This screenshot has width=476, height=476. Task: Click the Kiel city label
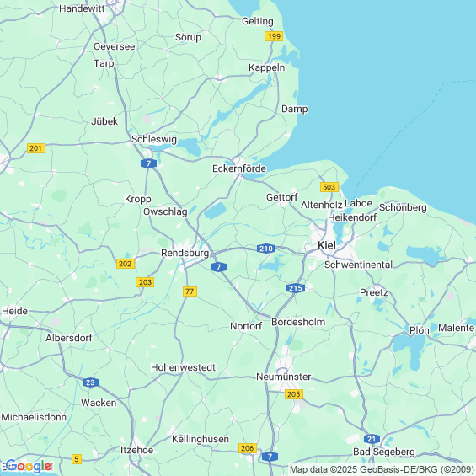click(x=327, y=245)
